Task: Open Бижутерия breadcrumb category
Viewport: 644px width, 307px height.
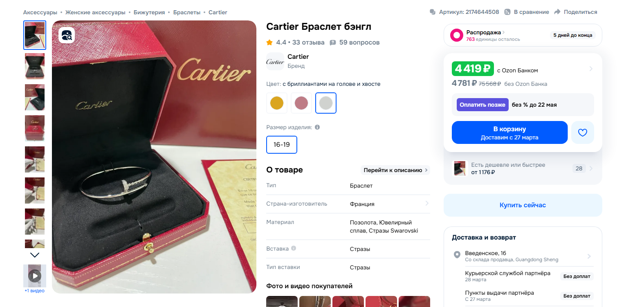Action: click(x=149, y=12)
